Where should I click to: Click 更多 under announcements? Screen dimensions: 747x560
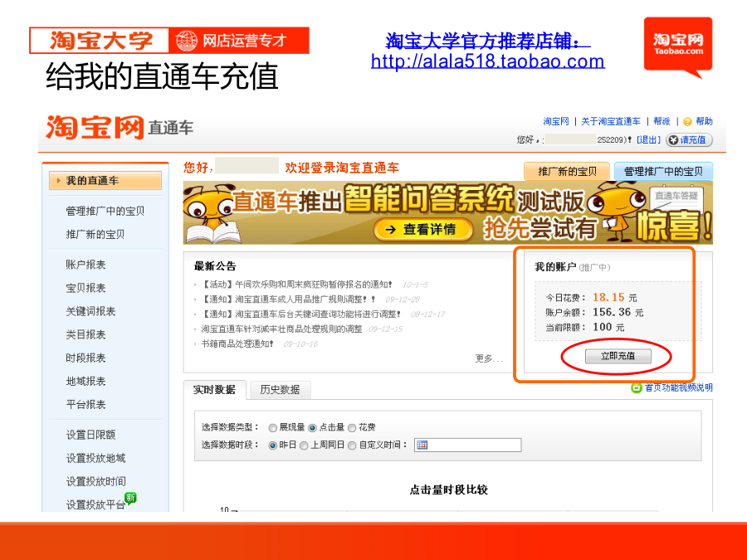point(489,358)
